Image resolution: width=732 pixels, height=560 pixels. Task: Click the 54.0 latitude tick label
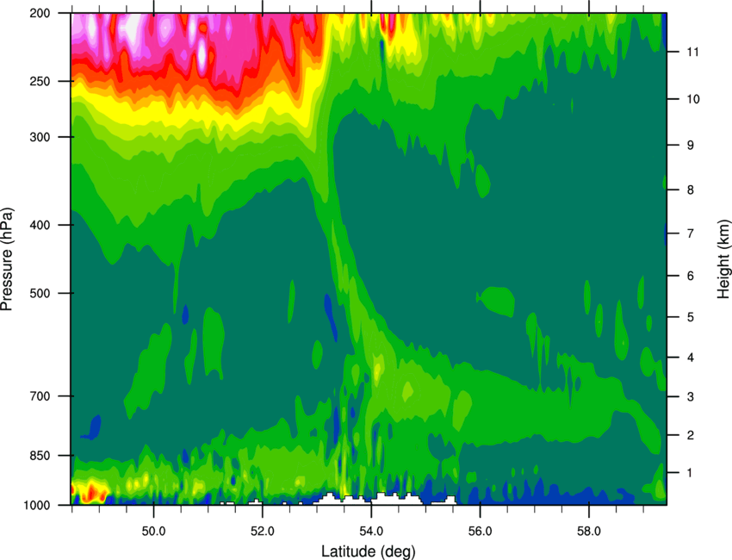point(371,532)
